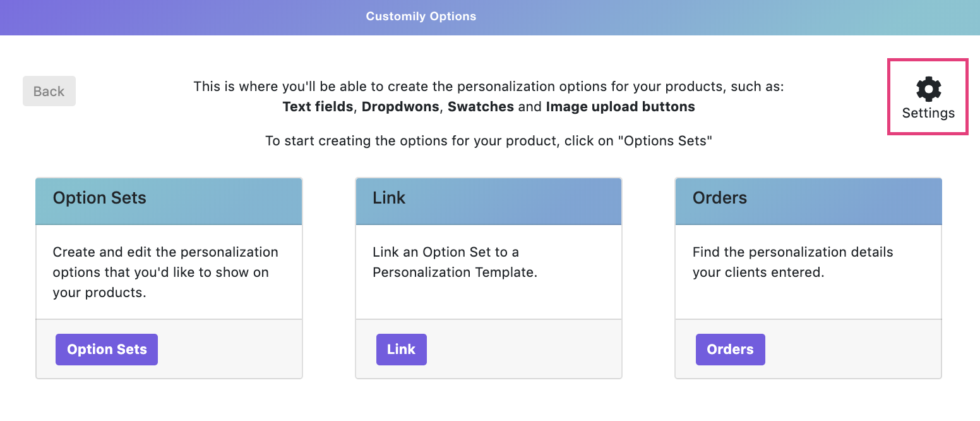980x421 pixels.
Task: Open Settings via the gear icon
Action: (928, 89)
